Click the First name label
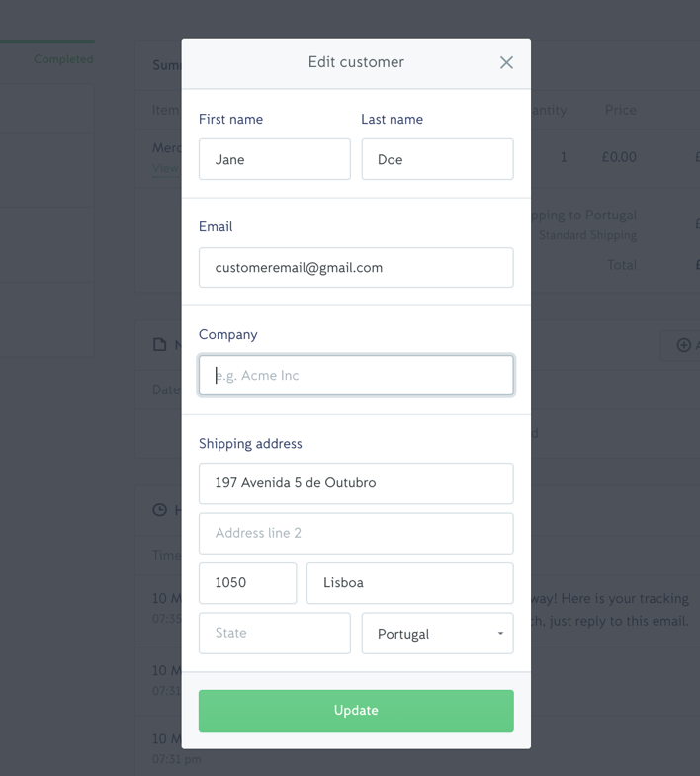 pos(230,120)
